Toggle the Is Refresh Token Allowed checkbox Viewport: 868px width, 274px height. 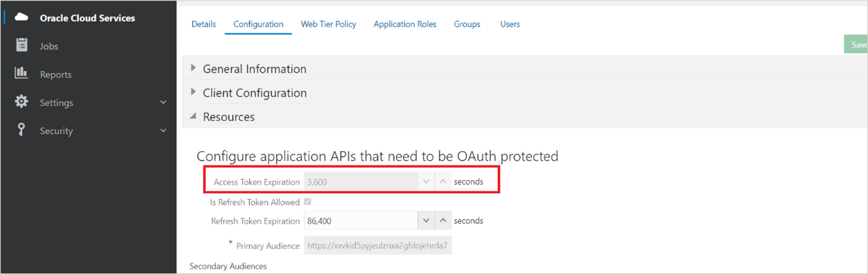pyautogui.click(x=308, y=202)
